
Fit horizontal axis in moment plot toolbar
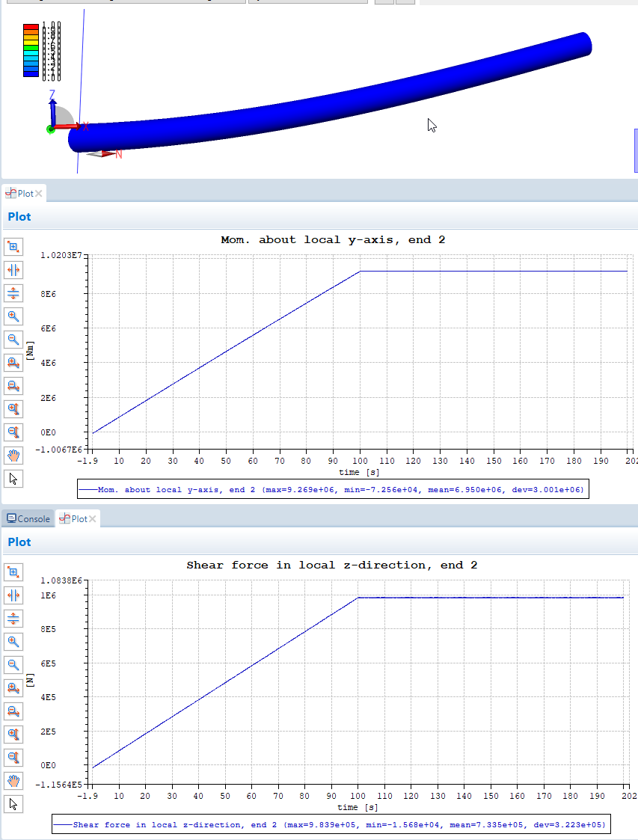[x=13, y=270]
